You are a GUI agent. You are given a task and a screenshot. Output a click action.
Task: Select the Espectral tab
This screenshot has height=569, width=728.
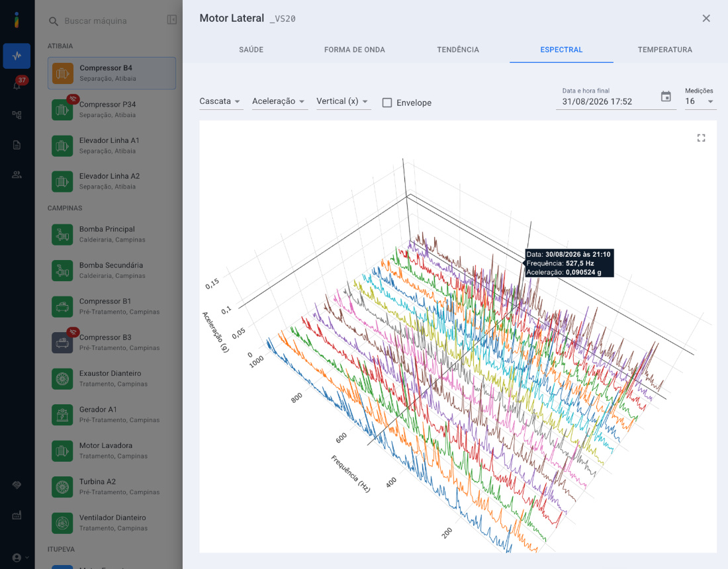point(561,50)
